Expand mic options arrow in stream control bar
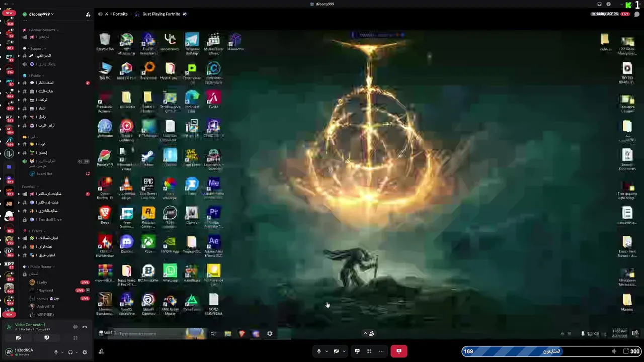The width and height of the screenshot is (644, 362). point(327,351)
